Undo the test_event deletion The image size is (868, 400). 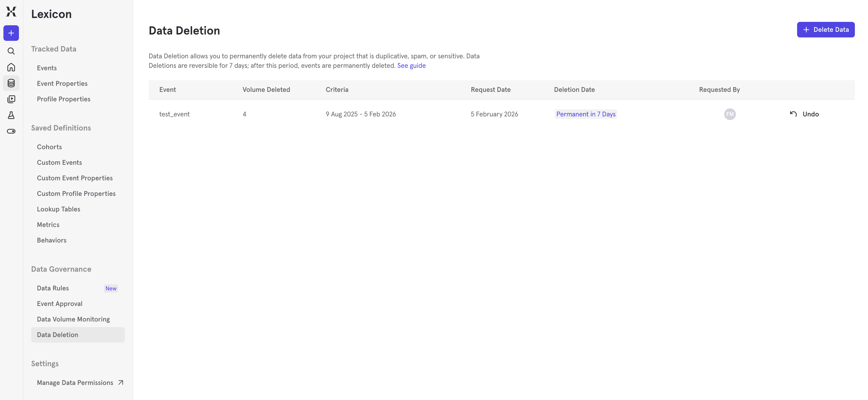[x=804, y=114]
